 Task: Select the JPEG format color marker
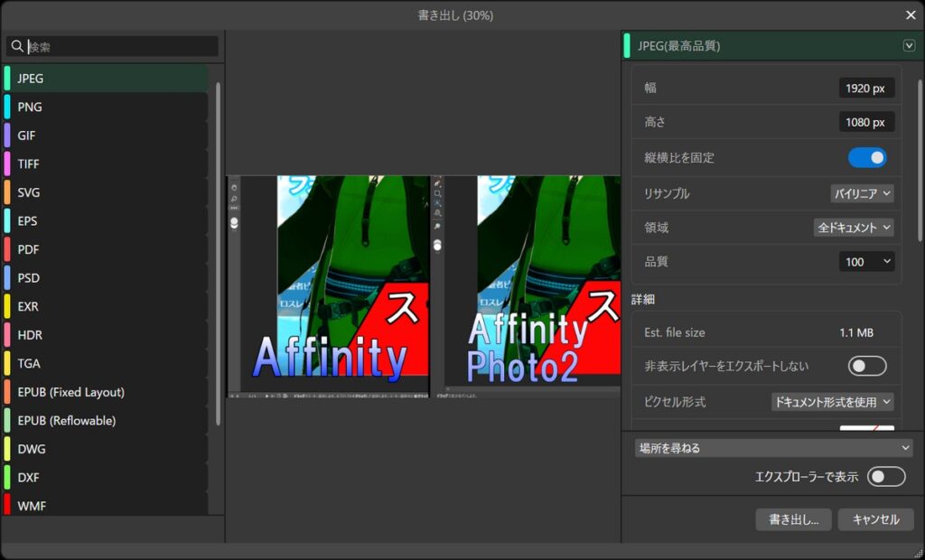click(7, 79)
